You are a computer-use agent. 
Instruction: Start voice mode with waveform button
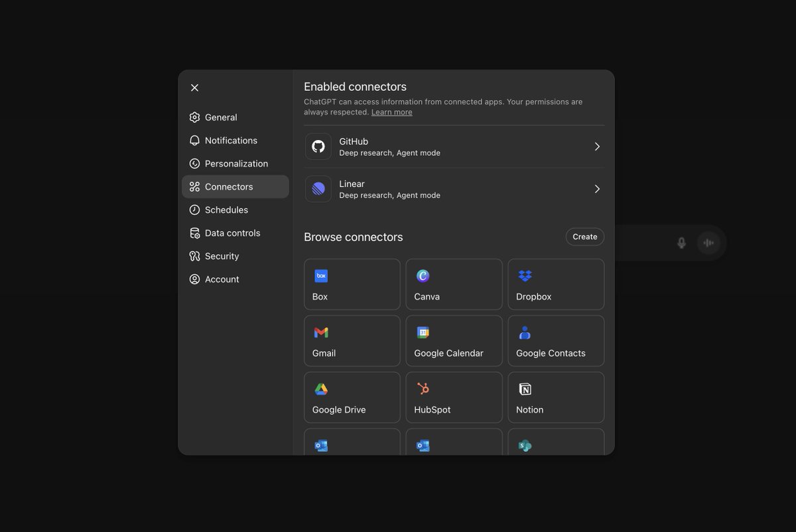tap(708, 243)
